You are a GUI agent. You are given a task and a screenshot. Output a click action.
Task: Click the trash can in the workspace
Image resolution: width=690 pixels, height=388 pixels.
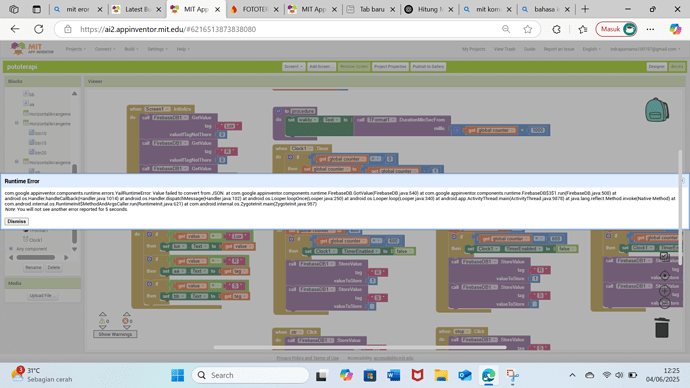pos(662,327)
